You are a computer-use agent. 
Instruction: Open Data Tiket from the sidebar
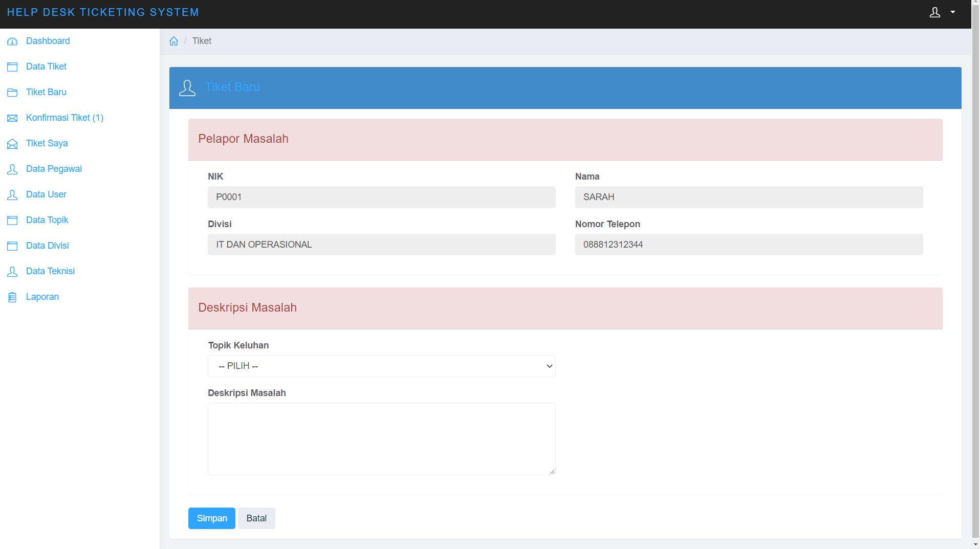[x=46, y=67]
